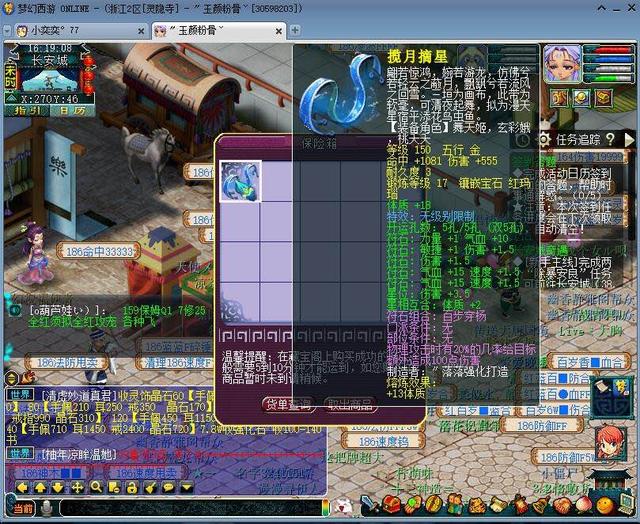Click the 取出商品 button

349,403
